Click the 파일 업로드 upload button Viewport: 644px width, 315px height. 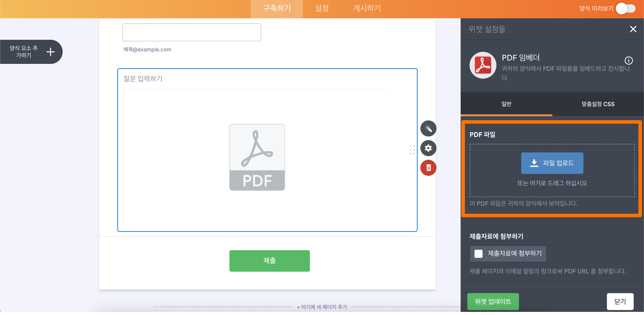point(552,163)
